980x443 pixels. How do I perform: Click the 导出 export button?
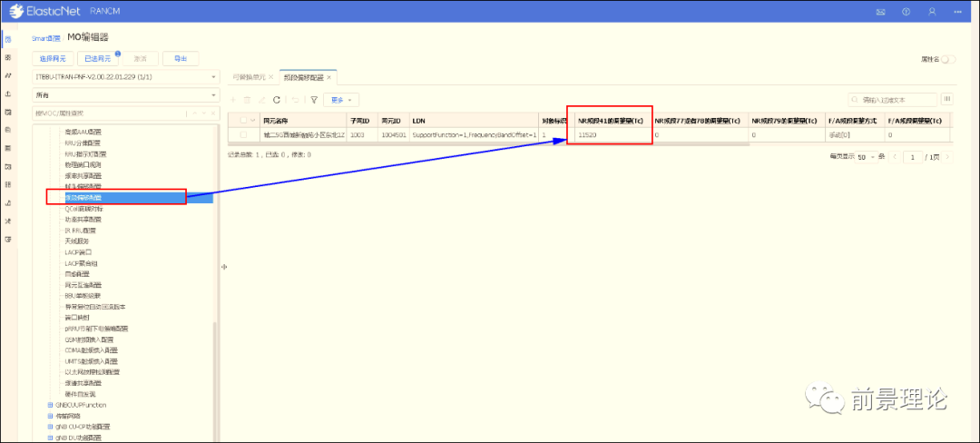pos(181,59)
